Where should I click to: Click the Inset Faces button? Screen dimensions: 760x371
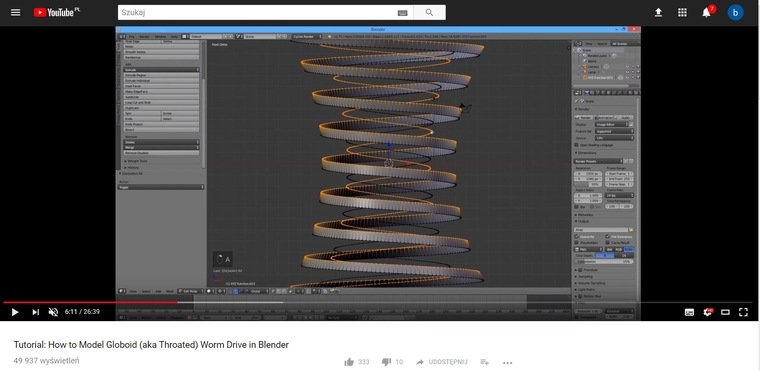pyautogui.click(x=161, y=86)
